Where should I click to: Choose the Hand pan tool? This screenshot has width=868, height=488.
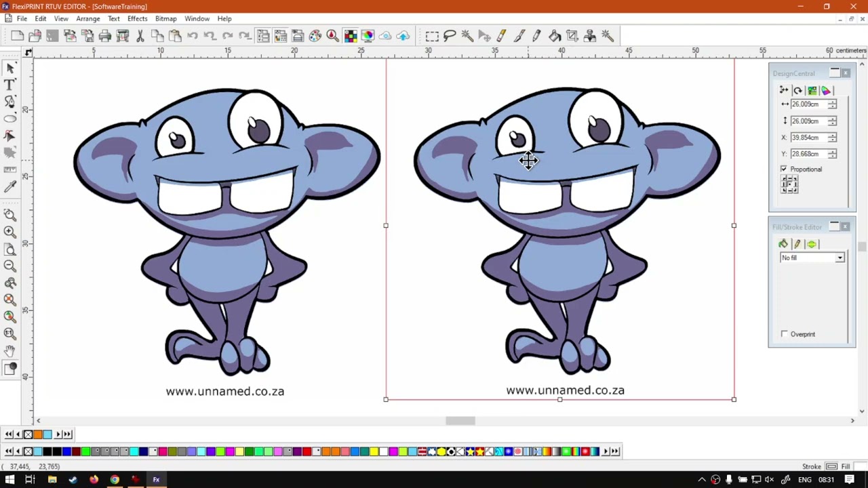(10, 350)
